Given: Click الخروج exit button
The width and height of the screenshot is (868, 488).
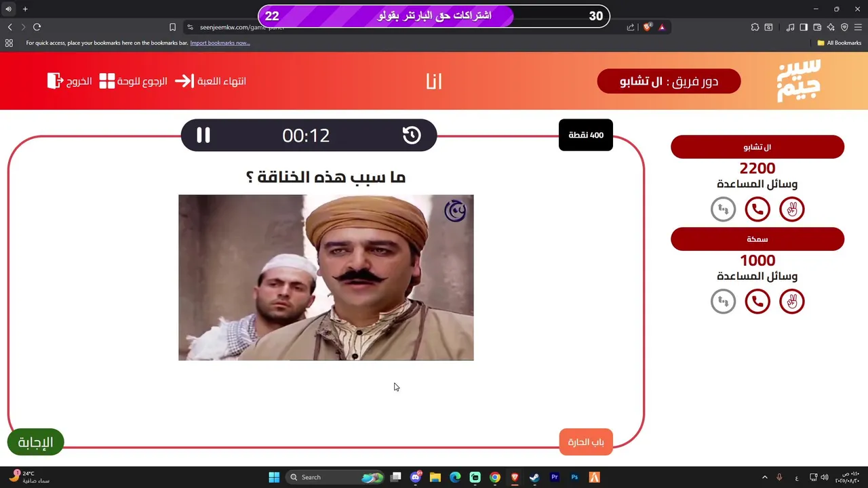Looking at the screenshot, I should (x=79, y=81).
